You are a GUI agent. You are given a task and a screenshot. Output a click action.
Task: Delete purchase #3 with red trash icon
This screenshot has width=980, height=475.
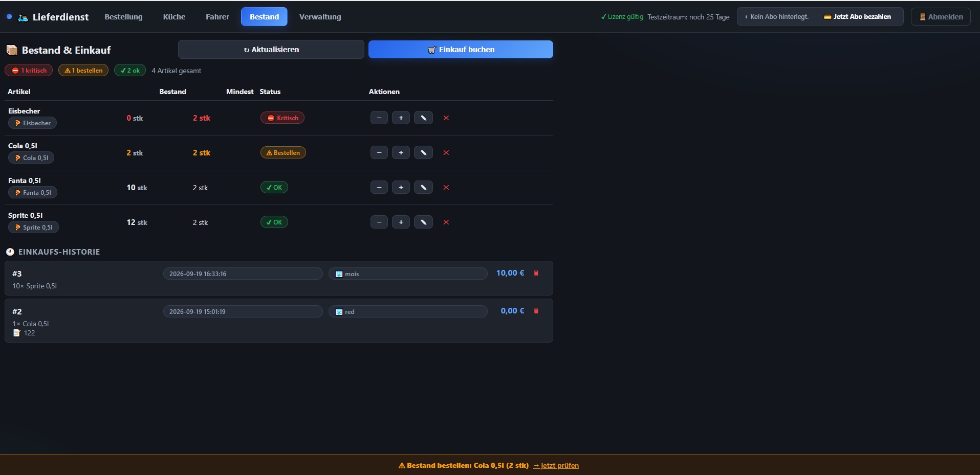pyautogui.click(x=536, y=273)
